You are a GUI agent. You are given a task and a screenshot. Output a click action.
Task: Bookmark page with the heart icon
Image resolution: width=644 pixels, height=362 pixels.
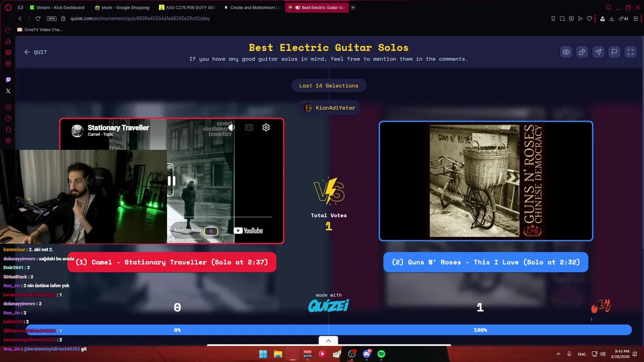[589, 19]
